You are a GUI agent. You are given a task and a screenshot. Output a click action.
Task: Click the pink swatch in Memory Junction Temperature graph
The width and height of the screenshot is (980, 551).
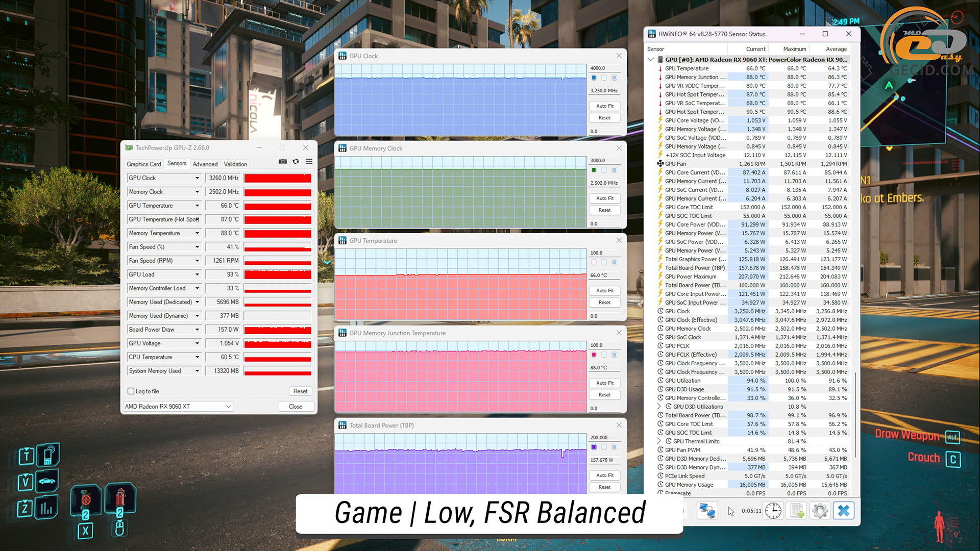594,355
